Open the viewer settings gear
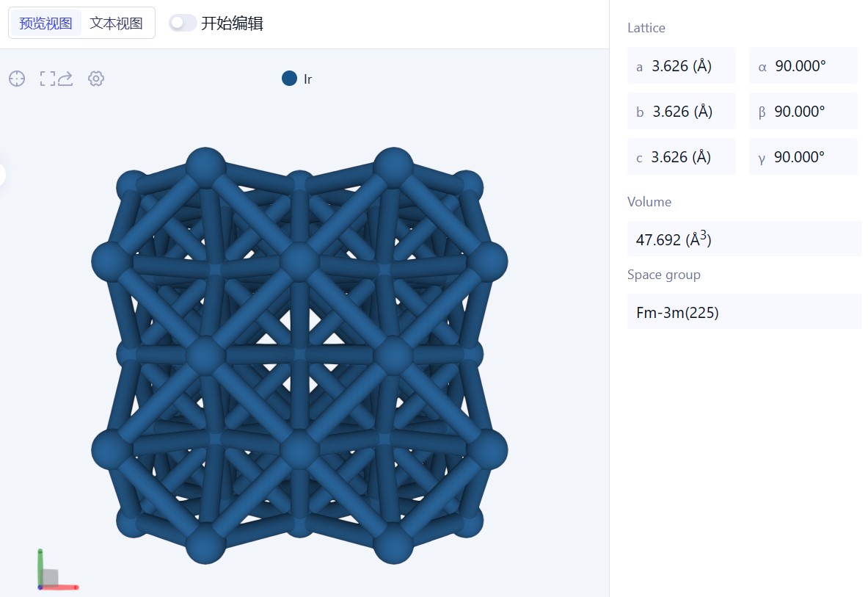The image size is (868, 597). [95, 79]
